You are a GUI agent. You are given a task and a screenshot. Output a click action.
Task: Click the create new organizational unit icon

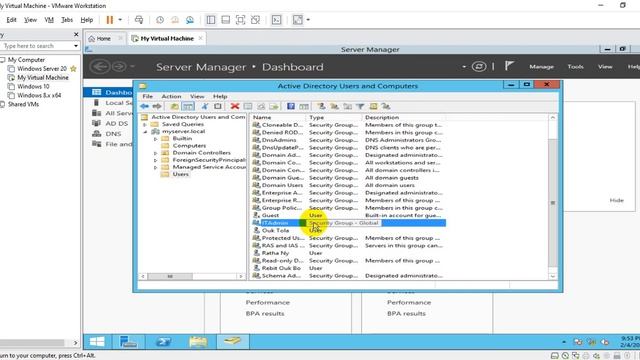tap(347, 106)
